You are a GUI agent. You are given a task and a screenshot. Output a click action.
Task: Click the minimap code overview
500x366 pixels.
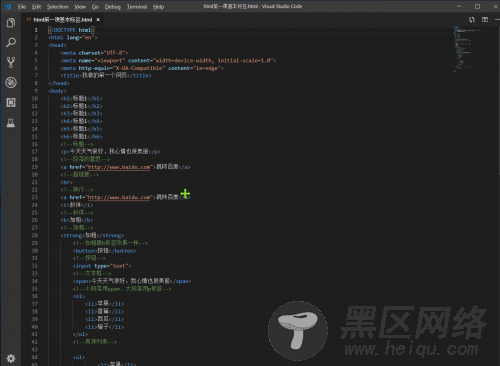tap(467, 48)
